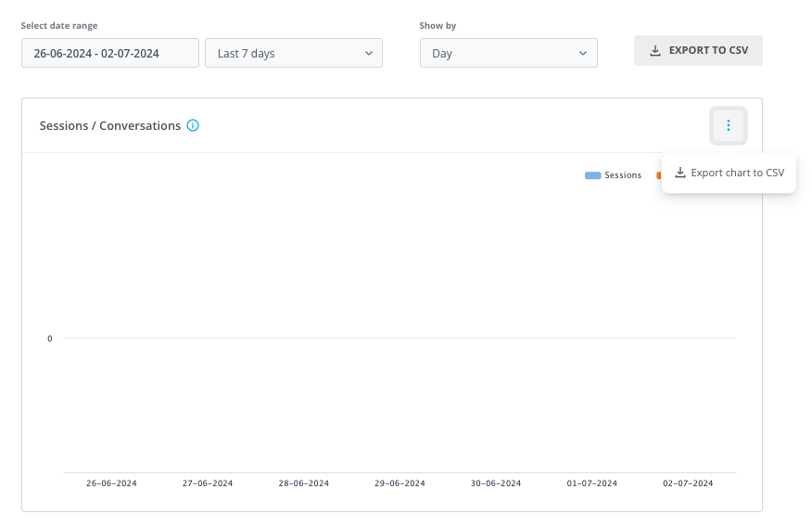Click the info icon beside Sessions / Conversations
The image size is (812, 527).
pyautogui.click(x=193, y=125)
